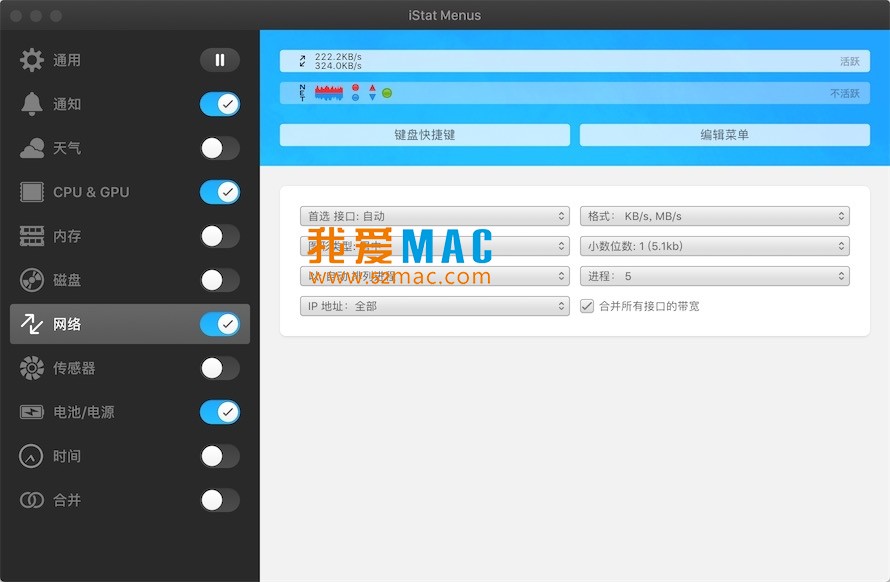Open the IP 地址: 全部 dropdown

coord(435,306)
